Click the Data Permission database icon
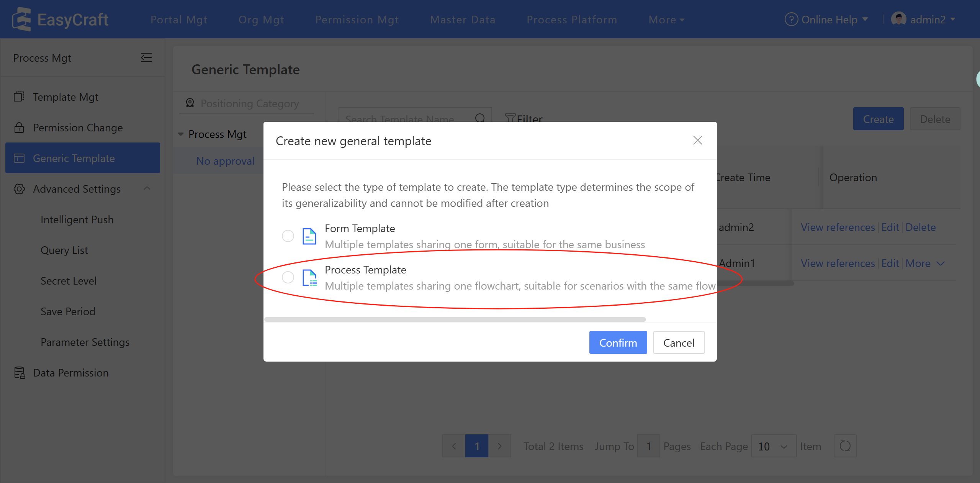 click(x=19, y=373)
